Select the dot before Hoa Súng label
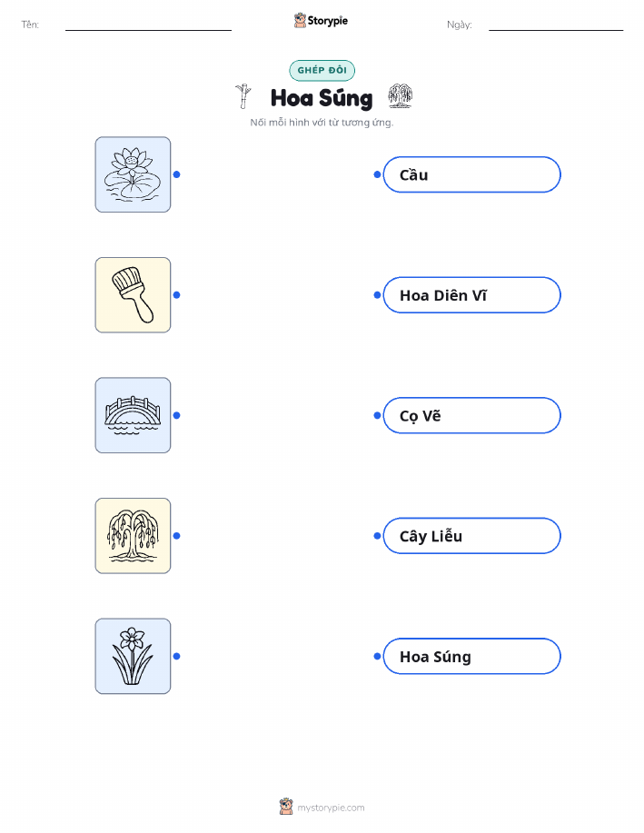644x833 pixels. pyautogui.click(x=377, y=656)
